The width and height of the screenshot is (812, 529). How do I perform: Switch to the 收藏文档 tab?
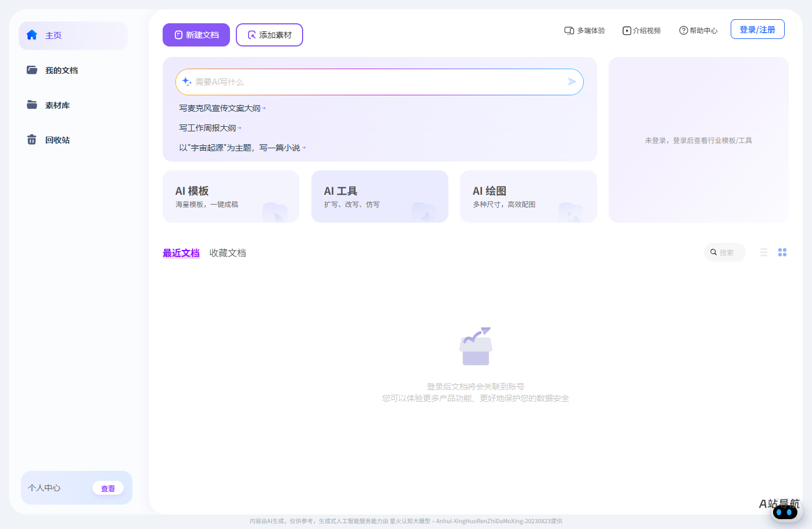point(228,253)
